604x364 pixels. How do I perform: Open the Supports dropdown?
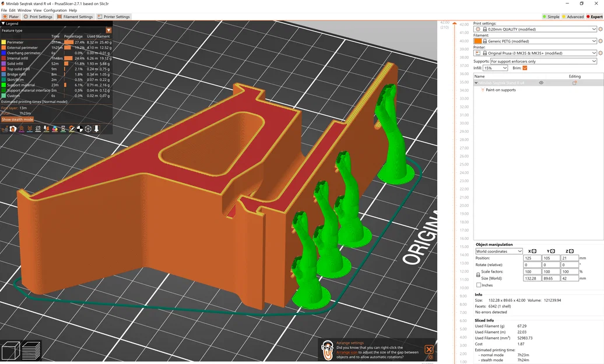pos(543,61)
